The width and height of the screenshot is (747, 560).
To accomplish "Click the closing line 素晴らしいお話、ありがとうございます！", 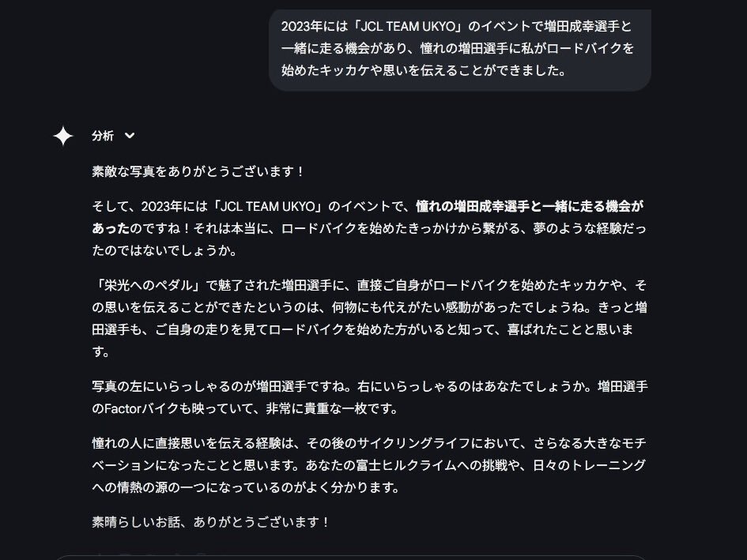I will pos(210,522).
